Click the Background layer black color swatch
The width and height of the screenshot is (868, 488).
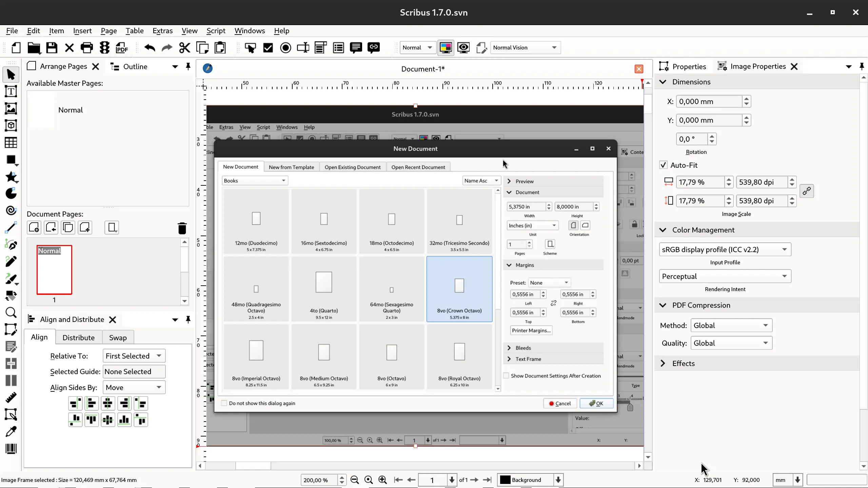pos(505,480)
